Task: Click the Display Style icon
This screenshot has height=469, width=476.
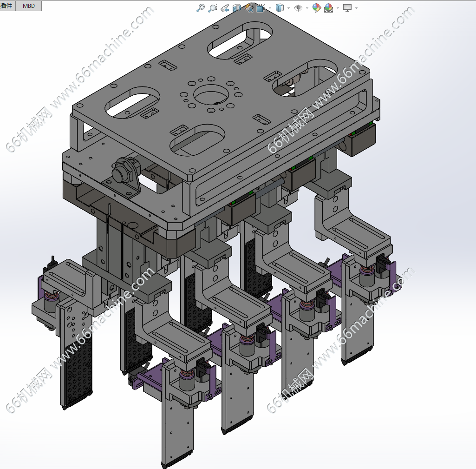Action: click(x=280, y=7)
